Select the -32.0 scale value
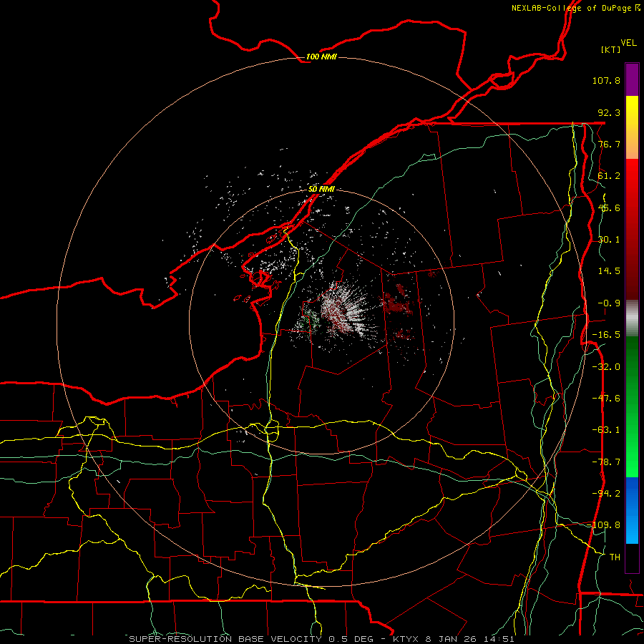This screenshot has width=644, height=644. pos(606,367)
